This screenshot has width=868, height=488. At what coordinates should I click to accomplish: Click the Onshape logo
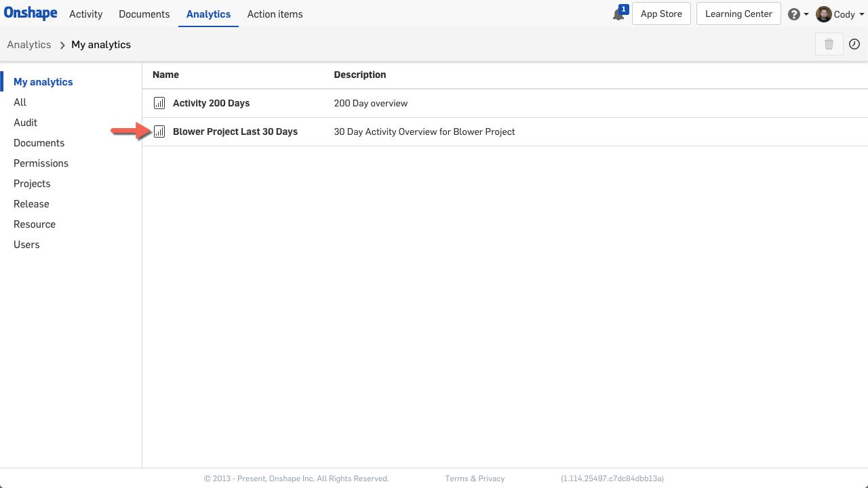(x=31, y=14)
